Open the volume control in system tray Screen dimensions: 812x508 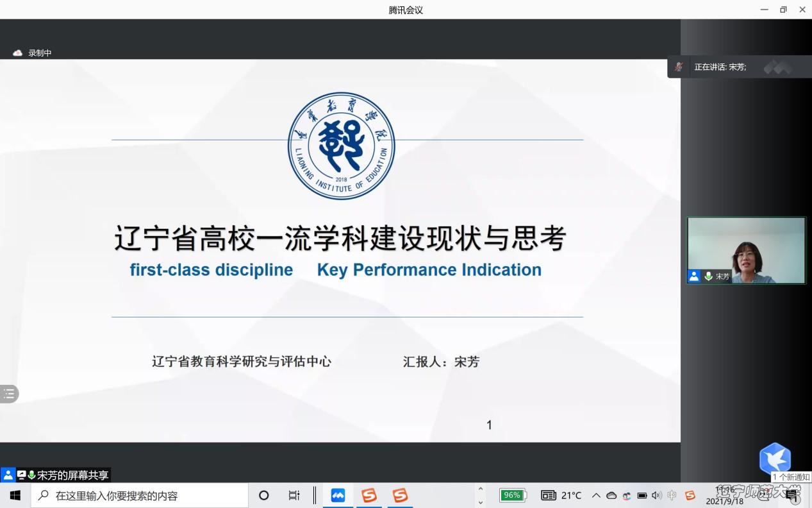(656, 495)
